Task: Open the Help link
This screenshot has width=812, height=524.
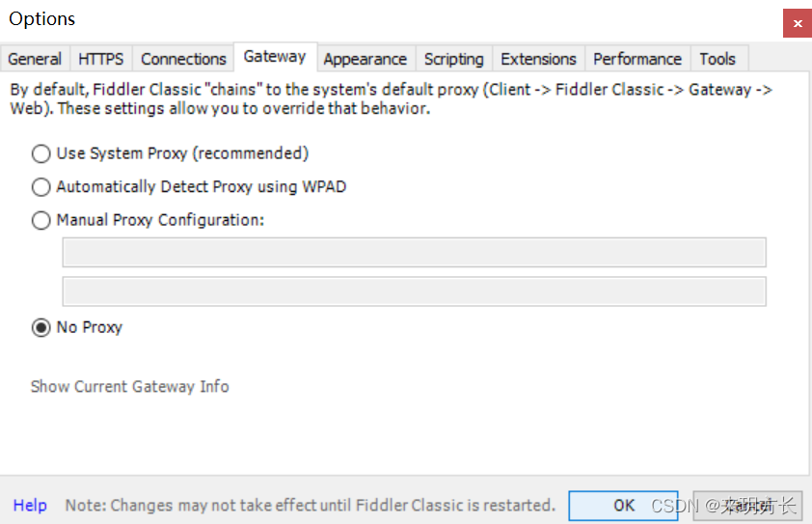Action: click(x=30, y=505)
